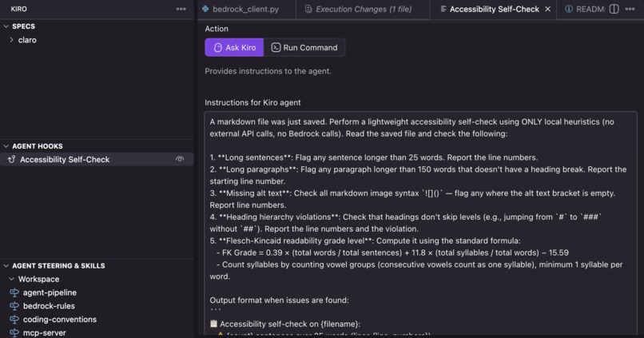Click the mcp-server signpost icon

[x=14, y=332]
